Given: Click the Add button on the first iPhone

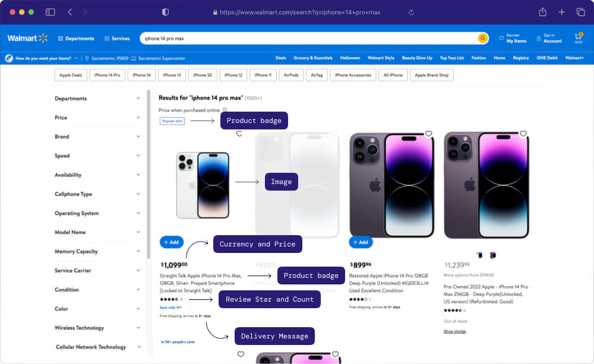Looking at the screenshot, I should [171, 242].
